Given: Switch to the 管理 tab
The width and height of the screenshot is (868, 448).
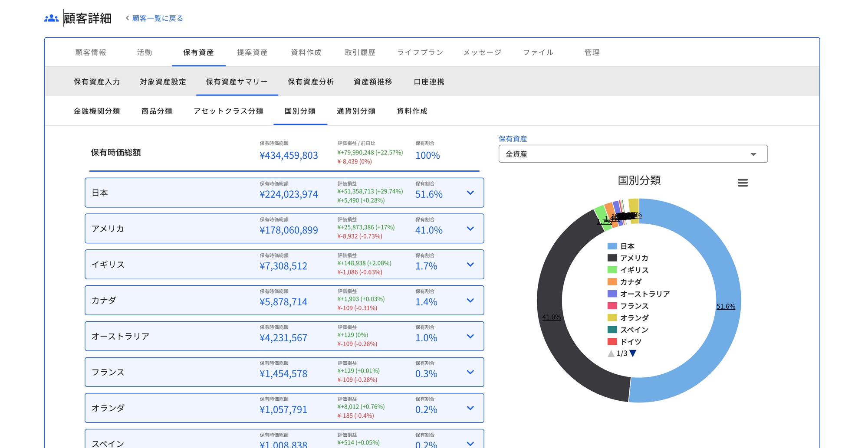Looking at the screenshot, I should click(x=592, y=52).
